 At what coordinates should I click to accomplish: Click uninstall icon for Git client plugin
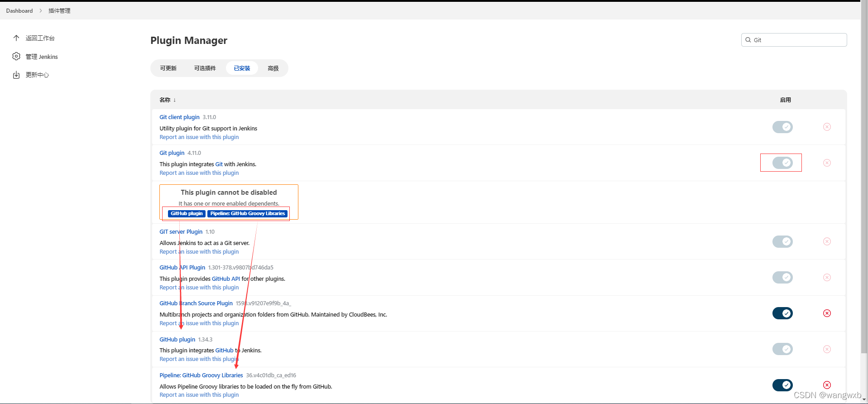827,127
